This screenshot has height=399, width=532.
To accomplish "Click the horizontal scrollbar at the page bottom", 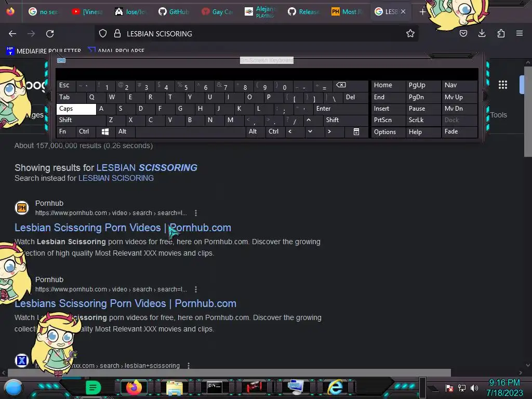I will [229, 373].
